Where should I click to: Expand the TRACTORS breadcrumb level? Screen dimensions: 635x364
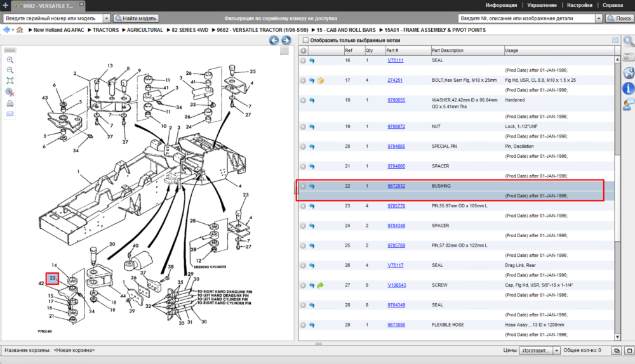(90, 30)
